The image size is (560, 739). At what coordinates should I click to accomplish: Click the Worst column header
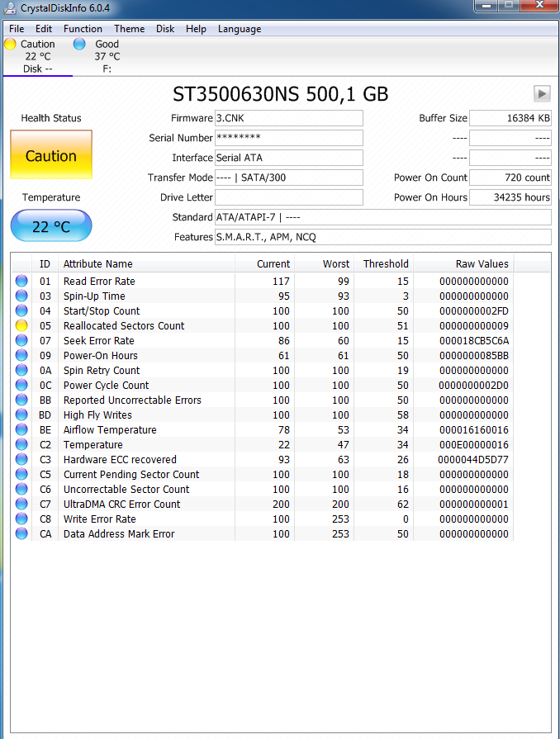pos(325,264)
